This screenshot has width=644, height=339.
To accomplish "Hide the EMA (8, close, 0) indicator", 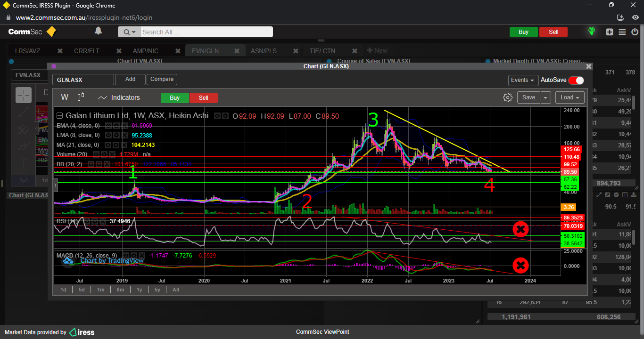I will tap(108, 135).
